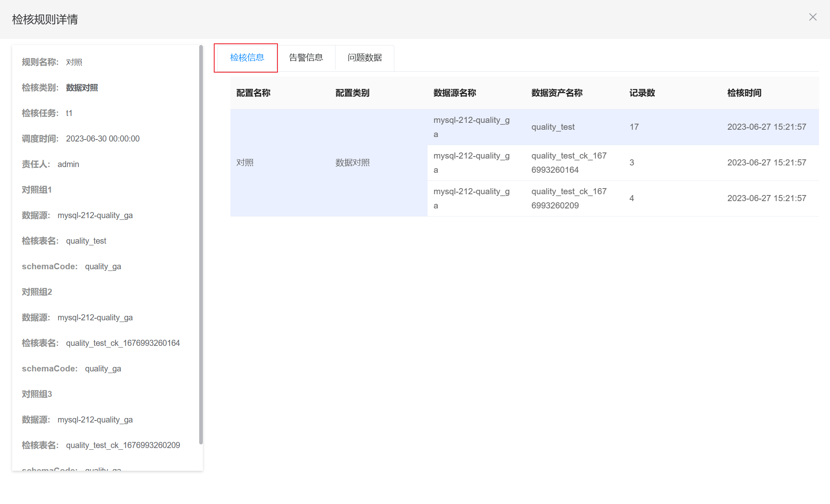Image resolution: width=830 pixels, height=504 pixels.
Task: Click the 检核时间 column header
Action: click(x=744, y=93)
